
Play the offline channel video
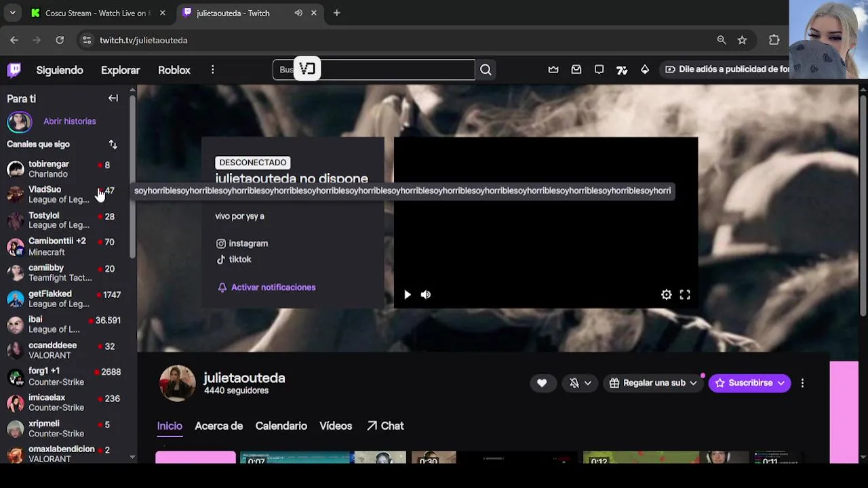407,294
